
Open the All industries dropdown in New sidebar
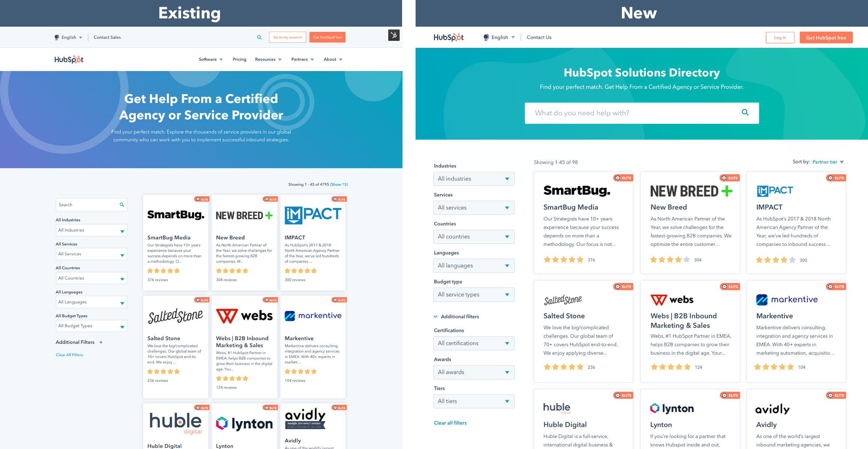(x=473, y=179)
